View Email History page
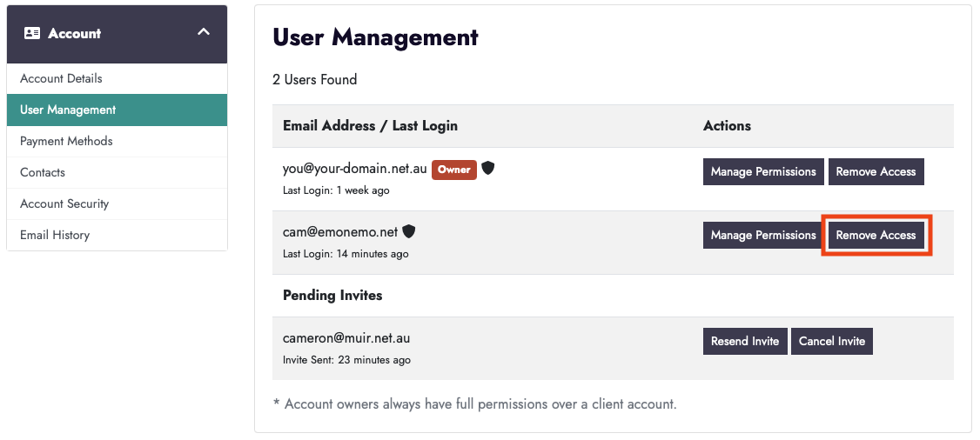980x440 pixels. point(55,235)
